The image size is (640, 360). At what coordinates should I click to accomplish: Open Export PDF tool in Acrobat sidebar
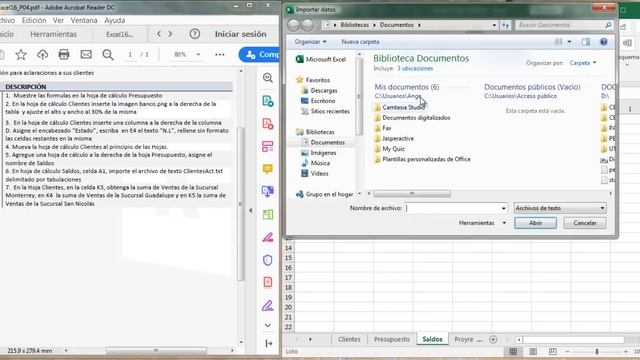click(x=268, y=101)
